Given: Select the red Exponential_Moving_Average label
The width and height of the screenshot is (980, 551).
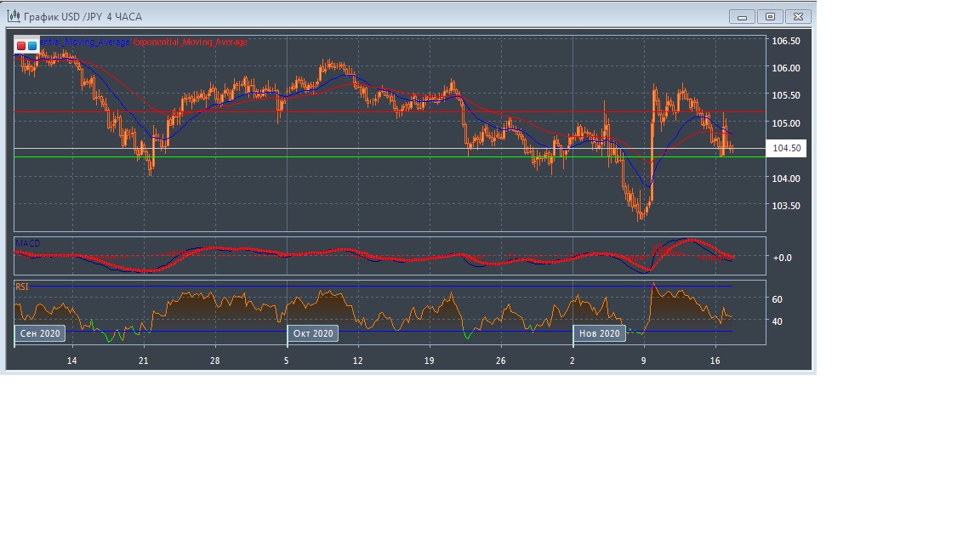Looking at the screenshot, I should (x=191, y=42).
